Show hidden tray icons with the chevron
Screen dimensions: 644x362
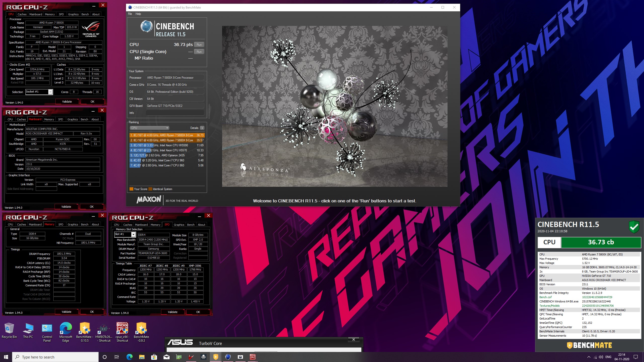(589, 357)
